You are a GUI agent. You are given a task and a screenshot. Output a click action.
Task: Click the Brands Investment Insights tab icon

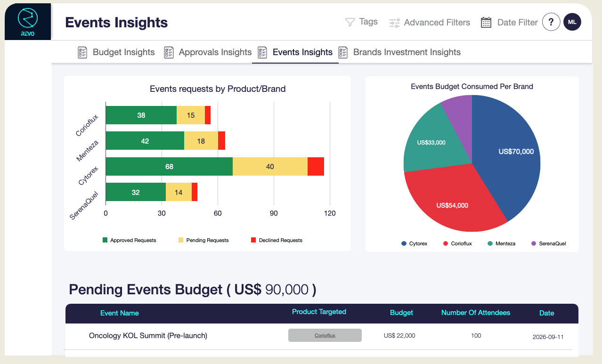click(x=343, y=52)
